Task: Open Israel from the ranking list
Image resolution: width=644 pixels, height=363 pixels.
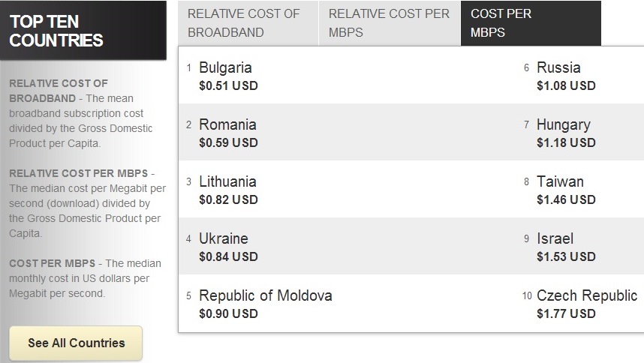Action: [x=555, y=239]
